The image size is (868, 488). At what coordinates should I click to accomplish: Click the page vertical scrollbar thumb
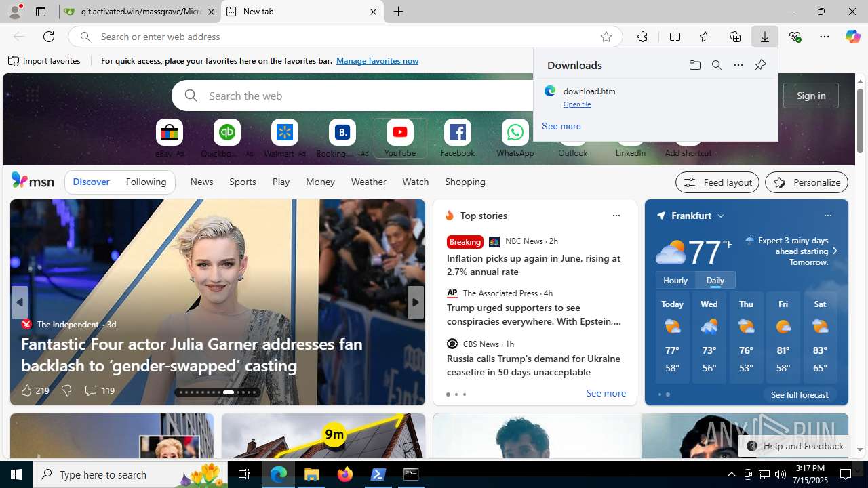tap(860, 121)
